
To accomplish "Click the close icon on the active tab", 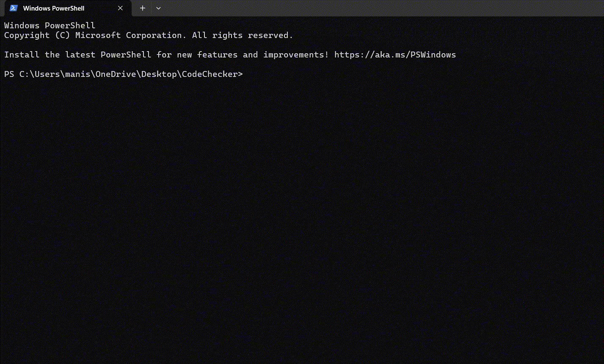I will pyautogui.click(x=120, y=8).
